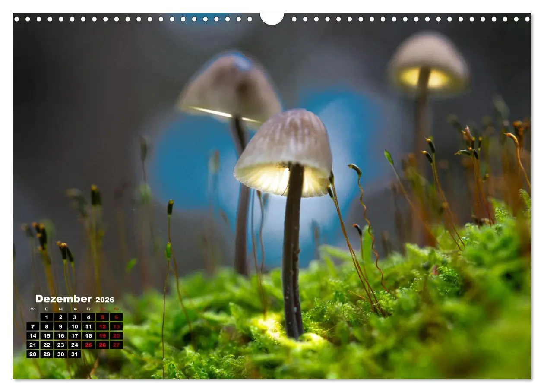Select red date 12 in the grid
Viewport: 544px width, 392px height.
pyautogui.click(x=102, y=326)
